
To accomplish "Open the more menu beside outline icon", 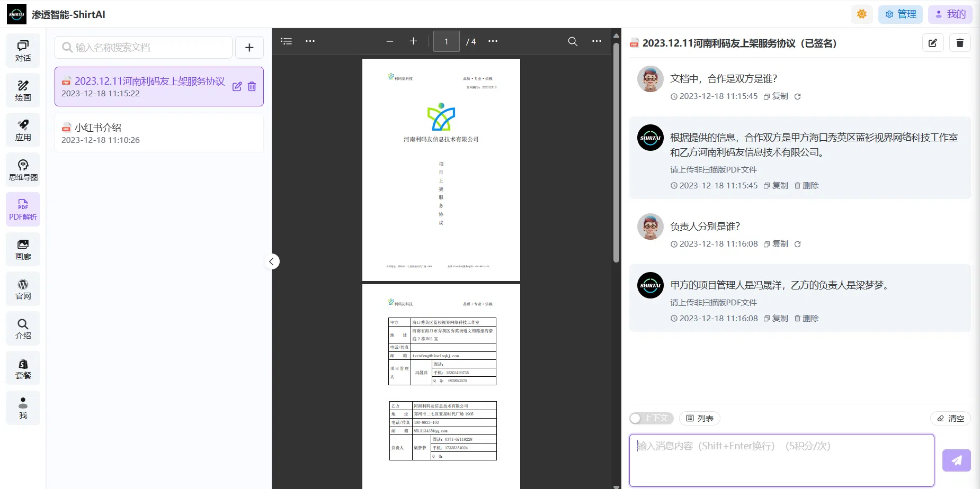I will 310,41.
